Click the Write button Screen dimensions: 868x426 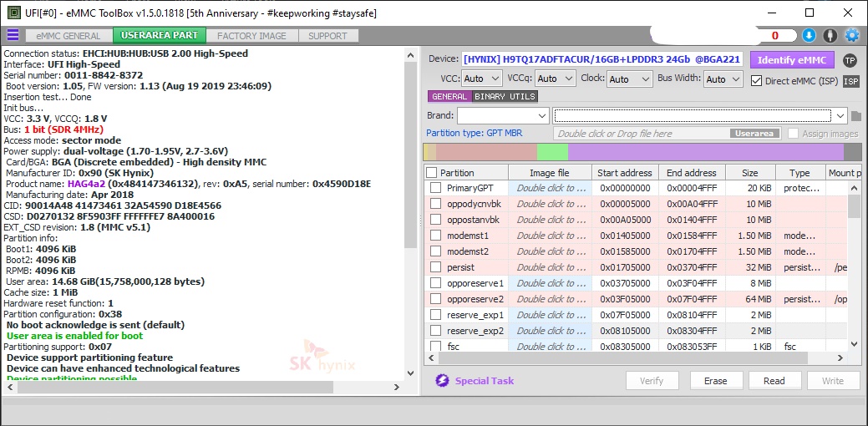point(833,381)
